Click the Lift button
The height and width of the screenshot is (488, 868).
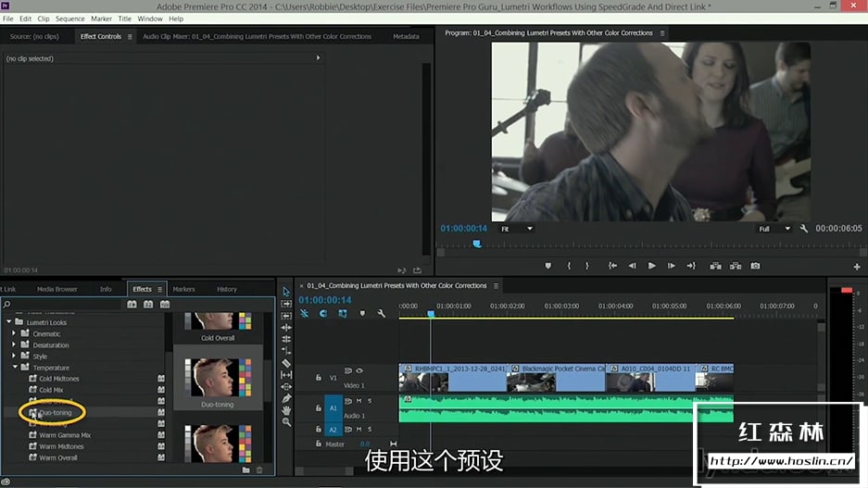coord(715,266)
